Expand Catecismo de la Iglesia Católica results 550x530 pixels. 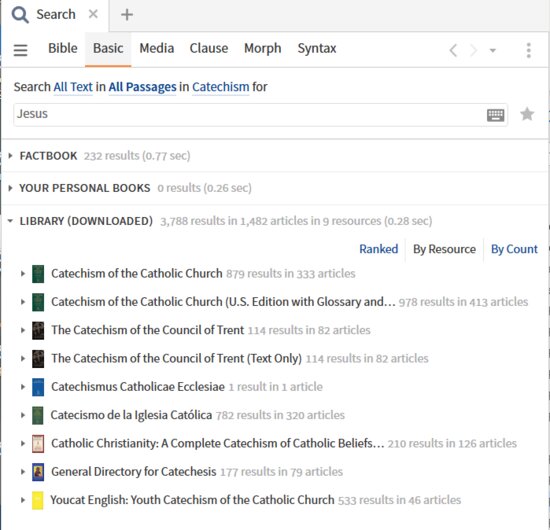click(23, 415)
